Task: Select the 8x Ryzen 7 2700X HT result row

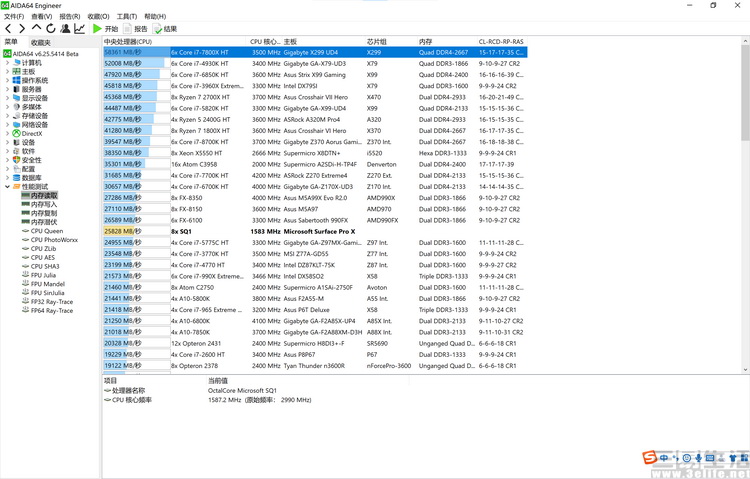Action: pos(315,97)
